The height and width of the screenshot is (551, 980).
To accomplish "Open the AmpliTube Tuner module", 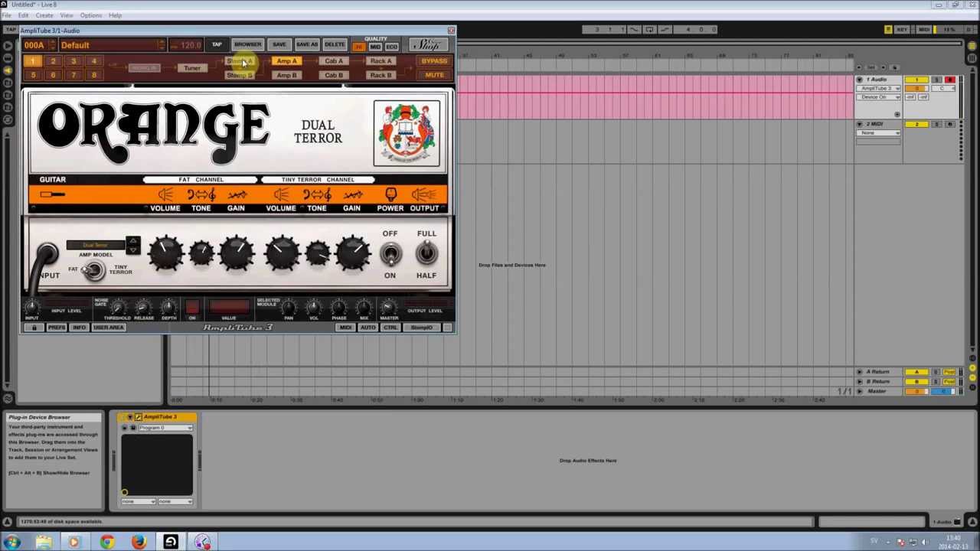I will click(x=191, y=68).
